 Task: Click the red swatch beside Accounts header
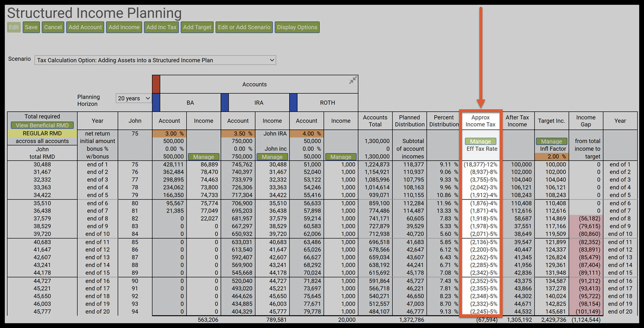tap(156, 85)
